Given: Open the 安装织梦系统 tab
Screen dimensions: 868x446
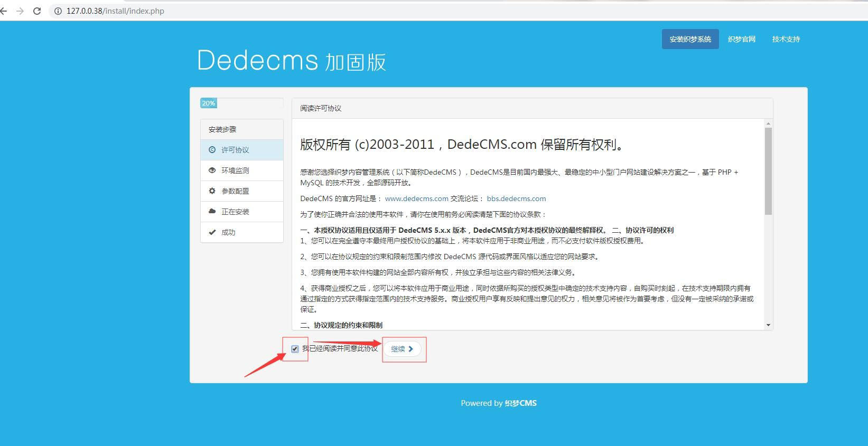Looking at the screenshot, I should 690,39.
